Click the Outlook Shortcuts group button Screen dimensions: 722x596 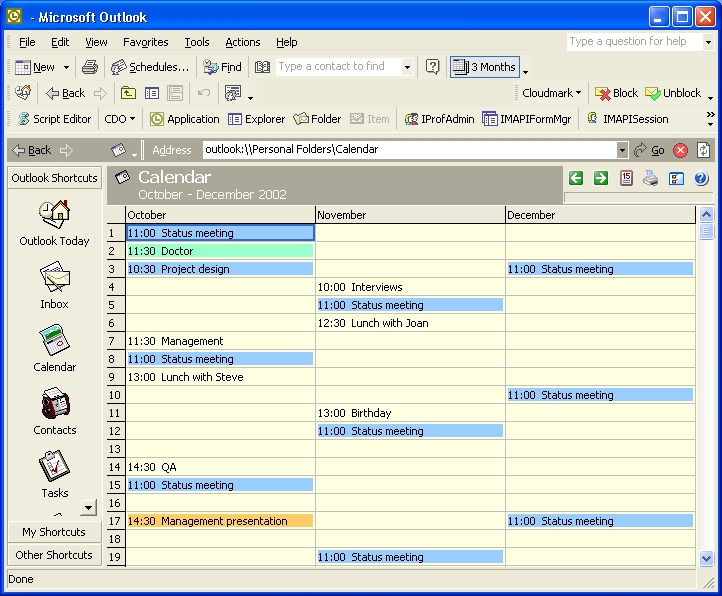pyautogui.click(x=54, y=178)
